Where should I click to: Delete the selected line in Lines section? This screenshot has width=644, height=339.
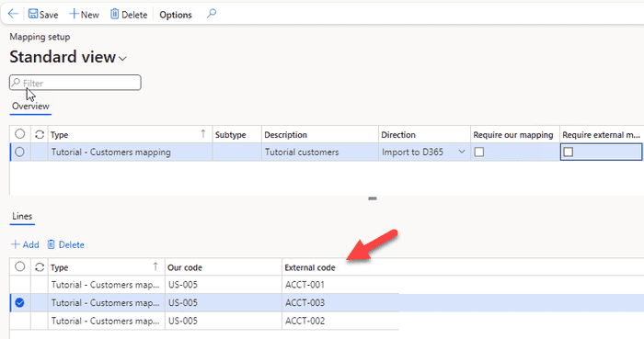coord(65,244)
